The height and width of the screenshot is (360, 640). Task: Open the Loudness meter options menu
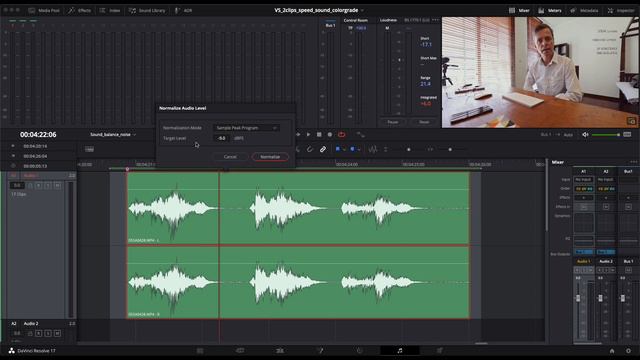[x=436, y=20]
